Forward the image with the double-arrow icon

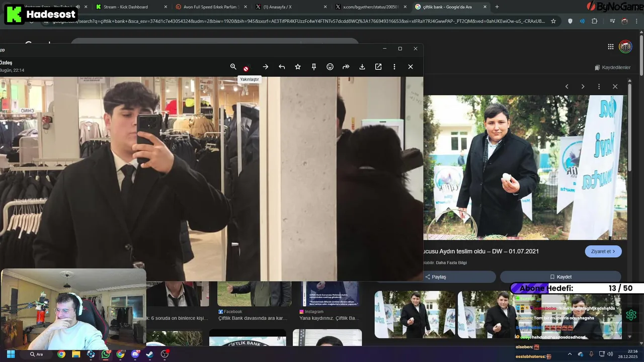click(346, 66)
